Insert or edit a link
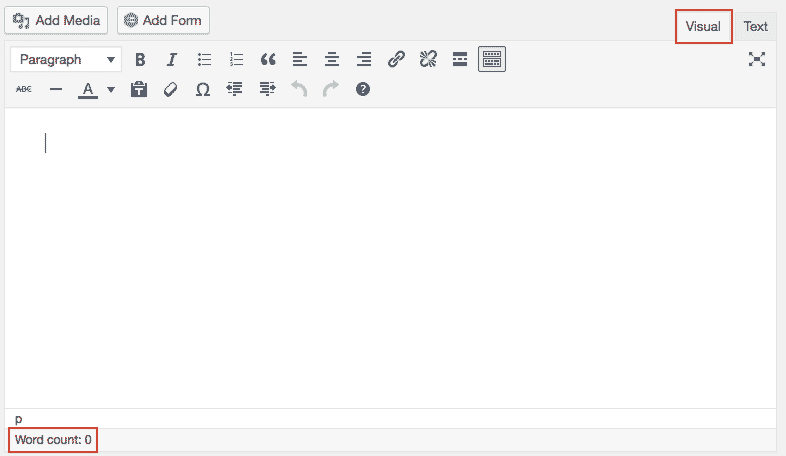 (396, 60)
